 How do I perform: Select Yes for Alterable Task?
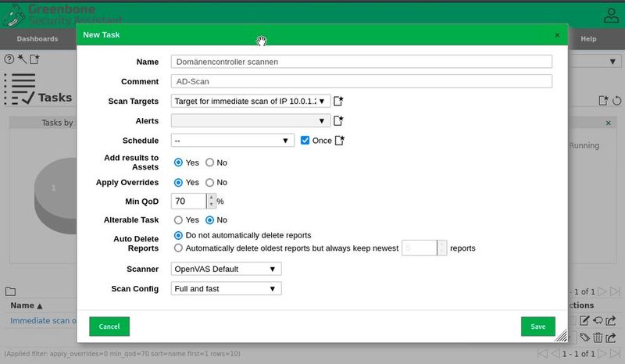tap(179, 220)
